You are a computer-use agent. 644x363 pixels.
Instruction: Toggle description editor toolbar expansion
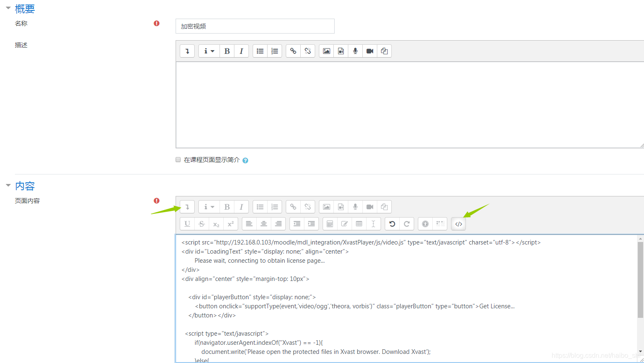pos(187,51)
